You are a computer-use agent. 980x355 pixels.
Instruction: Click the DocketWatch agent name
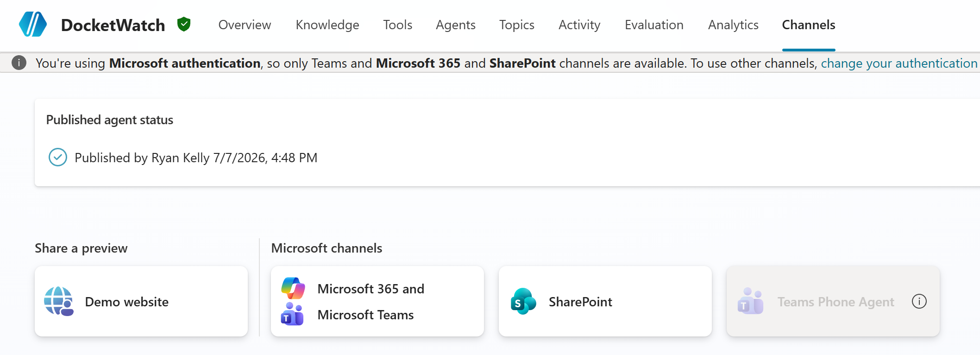coord(113,25)
